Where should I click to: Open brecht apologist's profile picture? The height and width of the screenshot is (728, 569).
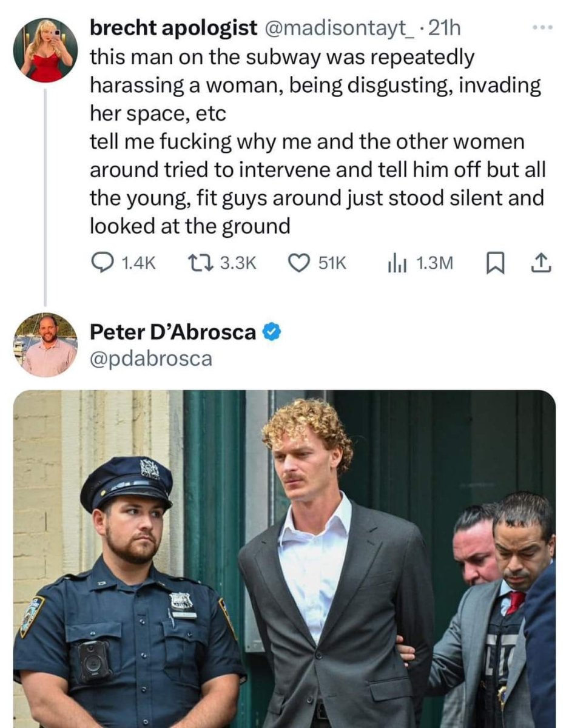(x=45, y=50)
